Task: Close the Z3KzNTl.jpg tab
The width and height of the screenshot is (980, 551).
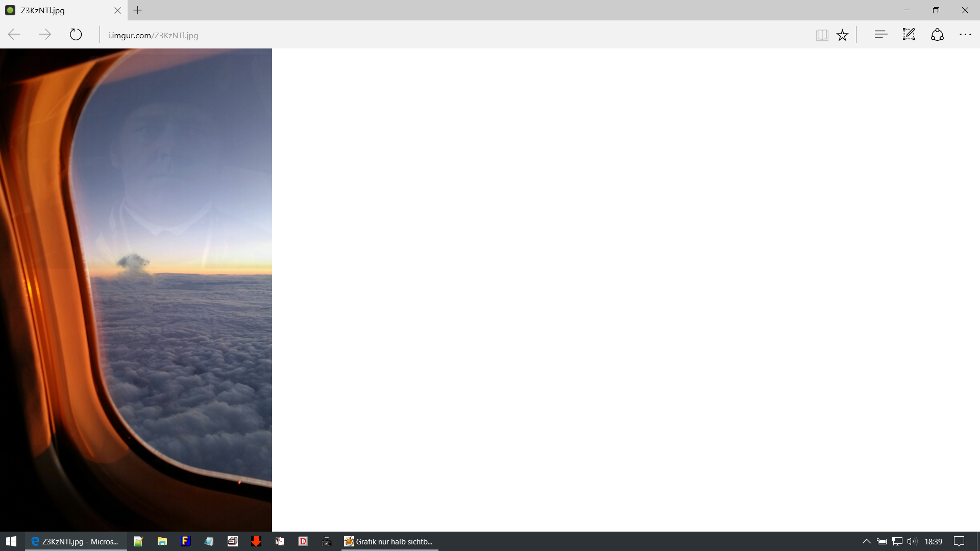Action: click(118, 10)
